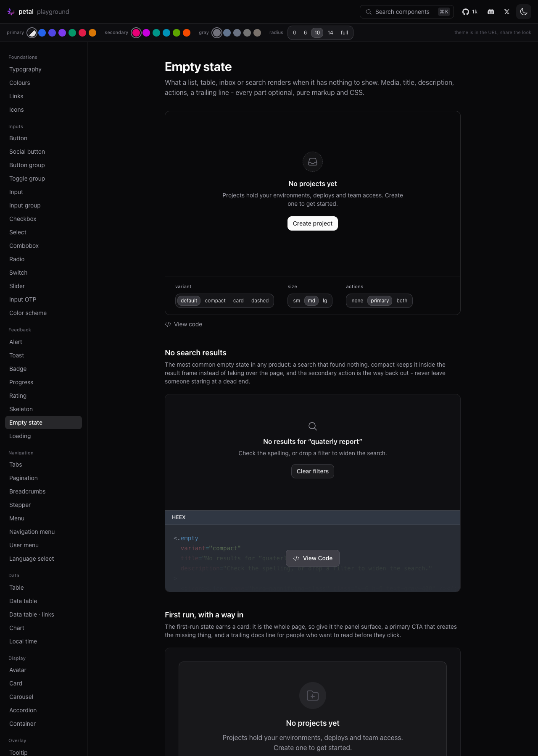Click the HEEX code tab label
The image size is (538, 756).
point(179,517)
